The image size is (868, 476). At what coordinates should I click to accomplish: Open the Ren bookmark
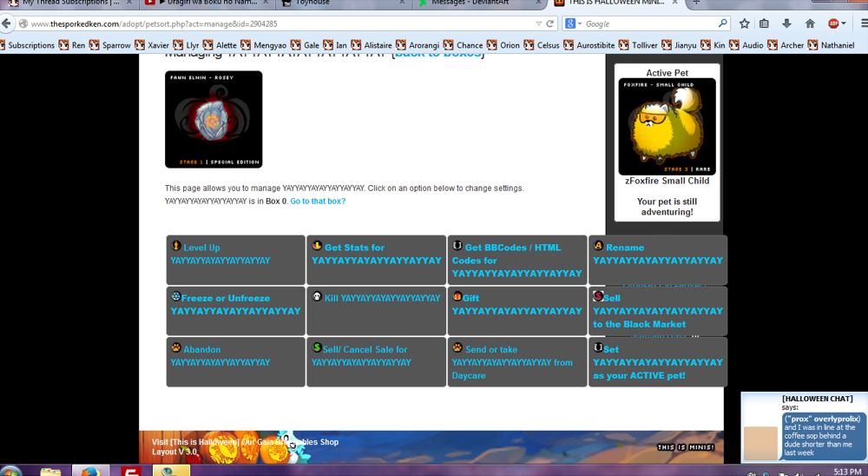pyautogui.click(x=72, y=45)
